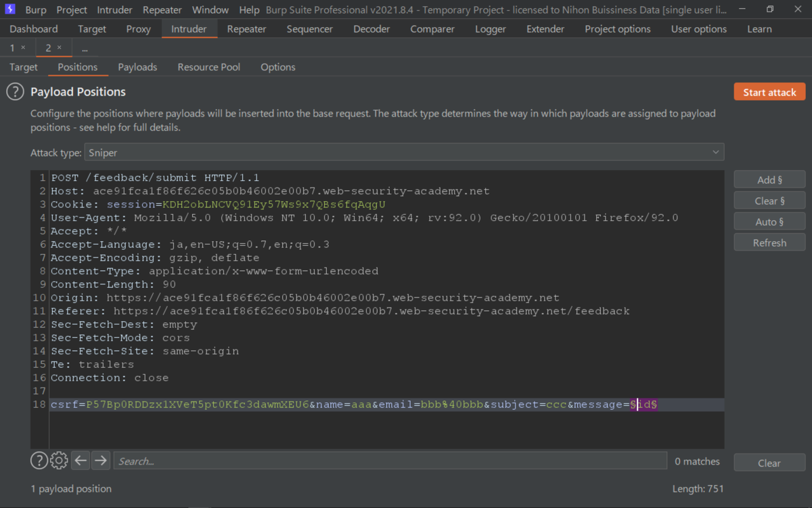Click the csrf token parameter value
Viewport: 812px width, 508px height.
click(198, 404)
